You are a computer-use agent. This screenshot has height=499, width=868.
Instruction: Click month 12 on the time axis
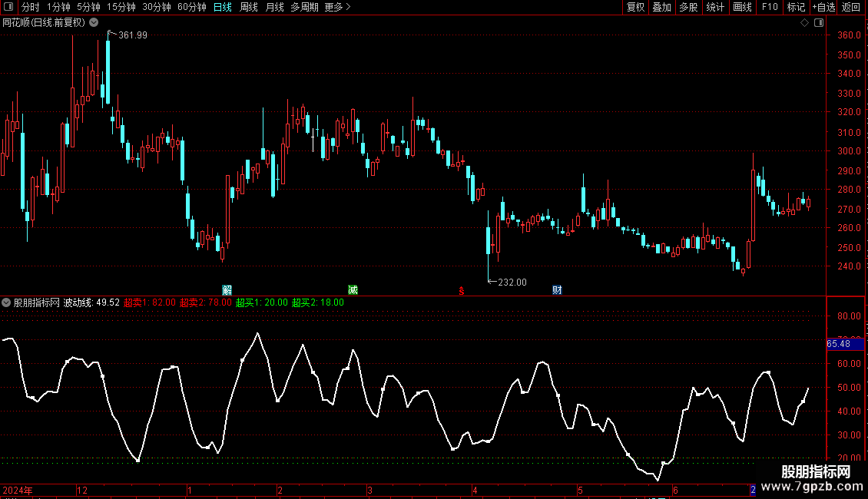point(82,490)
